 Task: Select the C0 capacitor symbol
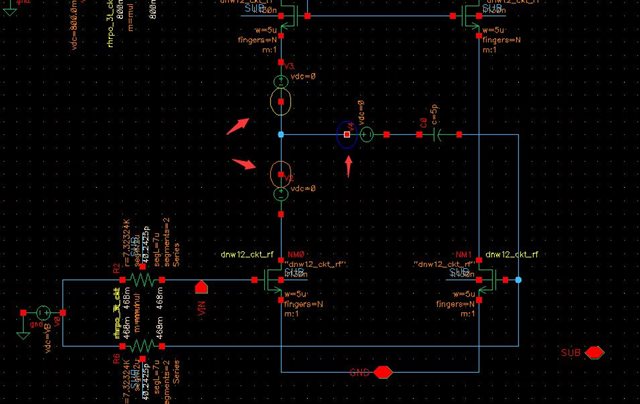[437, 134]
